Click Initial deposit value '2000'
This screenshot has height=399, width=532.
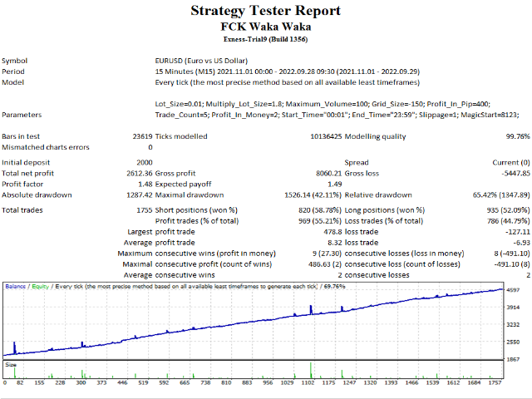point(145,163)
